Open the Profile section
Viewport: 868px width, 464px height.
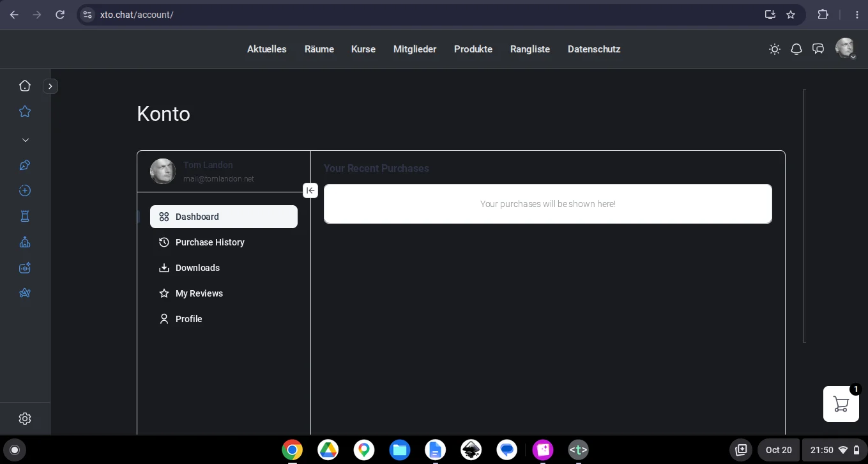[x=224, y=319]
